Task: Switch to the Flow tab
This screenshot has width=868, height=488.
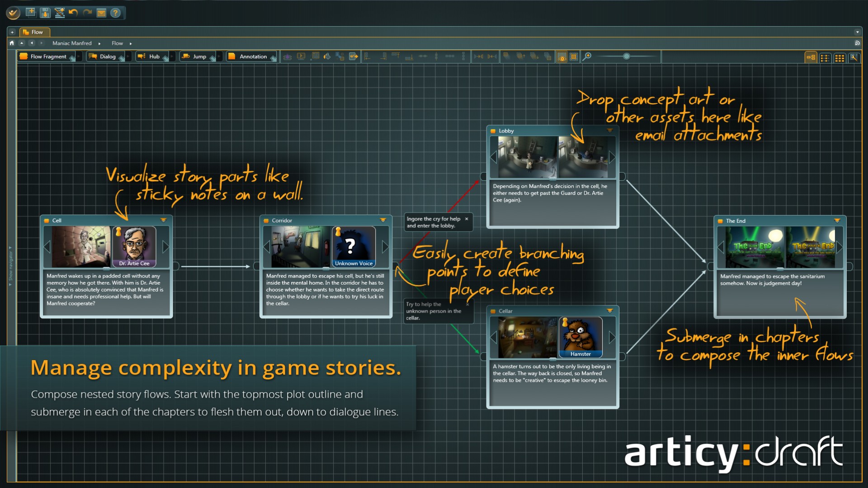Action: point(35,32)
